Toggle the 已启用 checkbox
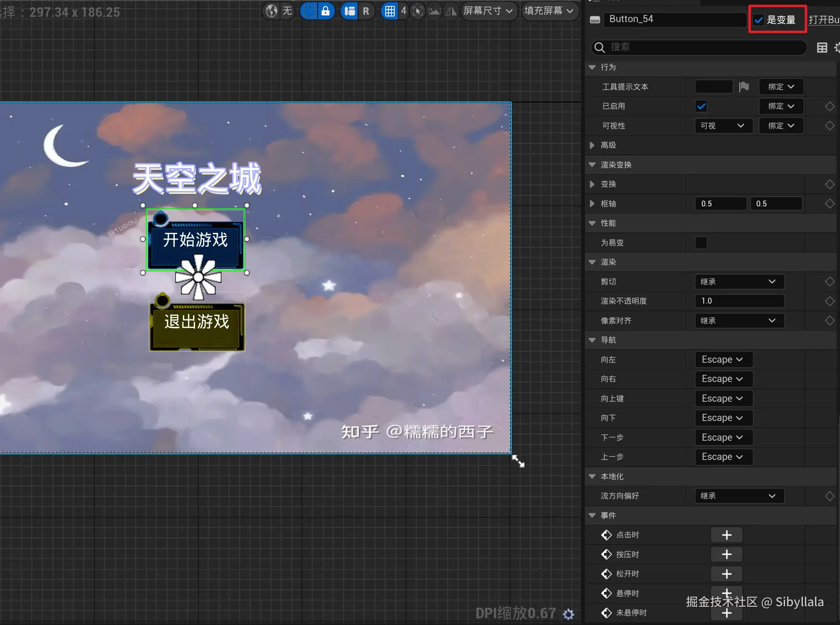 pyautogui.click(x=701, y=106)
